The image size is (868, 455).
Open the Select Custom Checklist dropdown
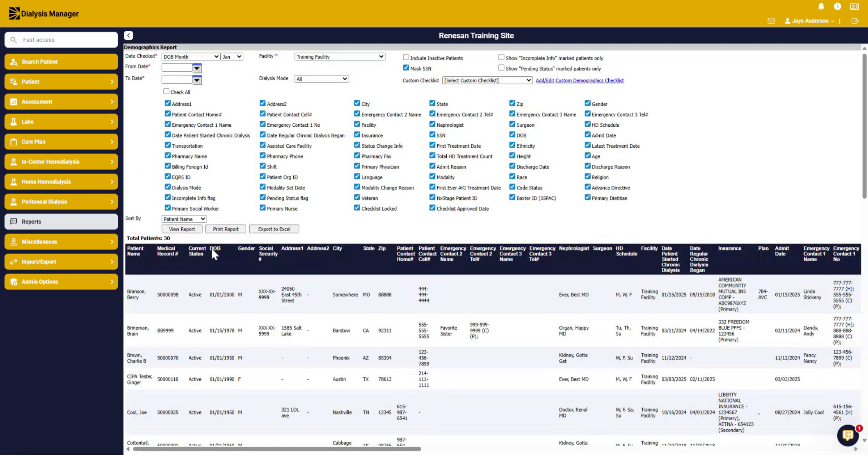coord(487,80)
